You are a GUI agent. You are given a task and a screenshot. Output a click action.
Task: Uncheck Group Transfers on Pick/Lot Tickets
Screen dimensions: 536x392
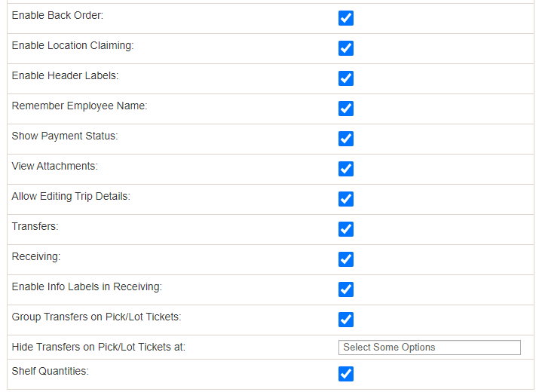point(345,320)
